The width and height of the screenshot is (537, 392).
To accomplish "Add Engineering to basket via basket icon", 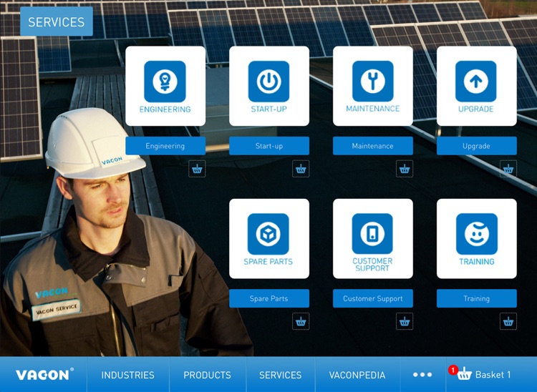I will pos(197,169).
